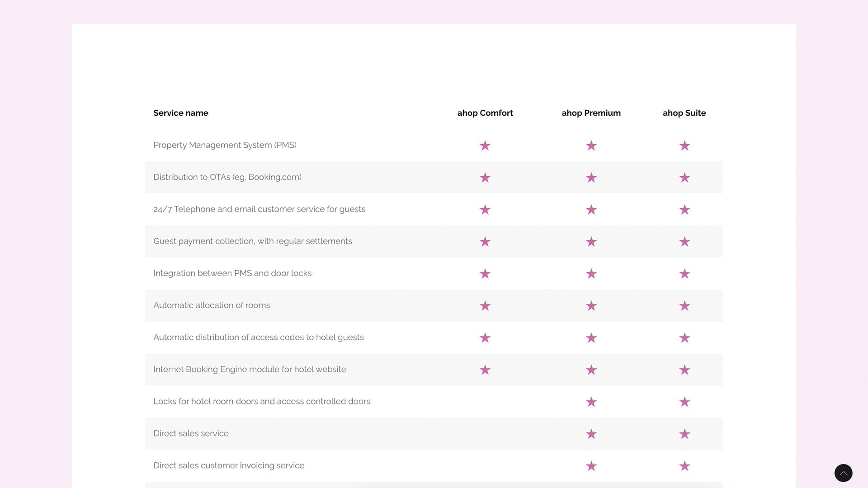The image size is (868, 488).
Task: Click the ahop Premium star for Locks for hotel room doors
Action: pos(591,402)
